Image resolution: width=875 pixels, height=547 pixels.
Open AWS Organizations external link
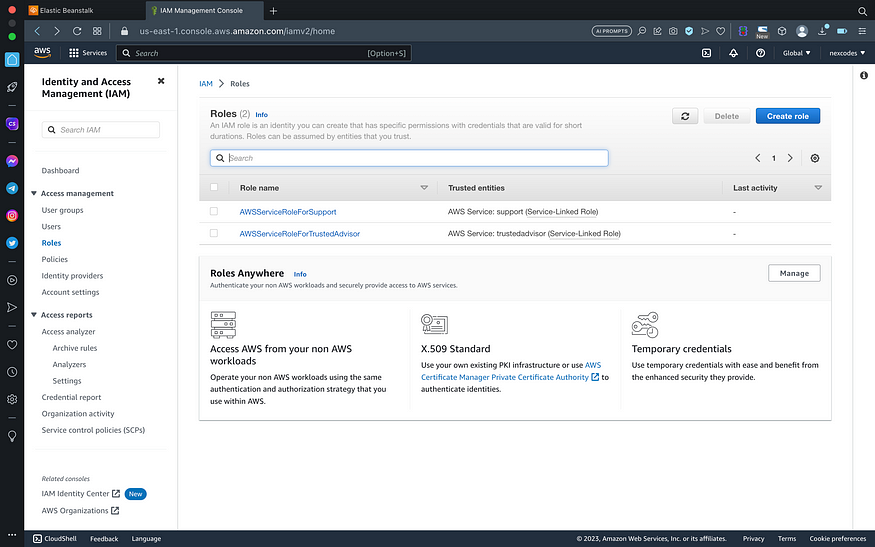point(80,511)
